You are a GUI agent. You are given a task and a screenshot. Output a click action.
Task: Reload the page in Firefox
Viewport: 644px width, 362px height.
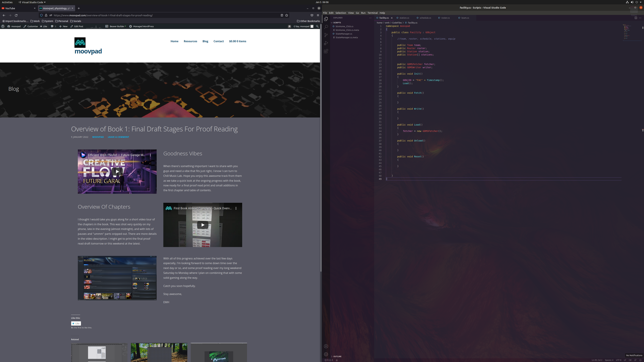[16, 15]
